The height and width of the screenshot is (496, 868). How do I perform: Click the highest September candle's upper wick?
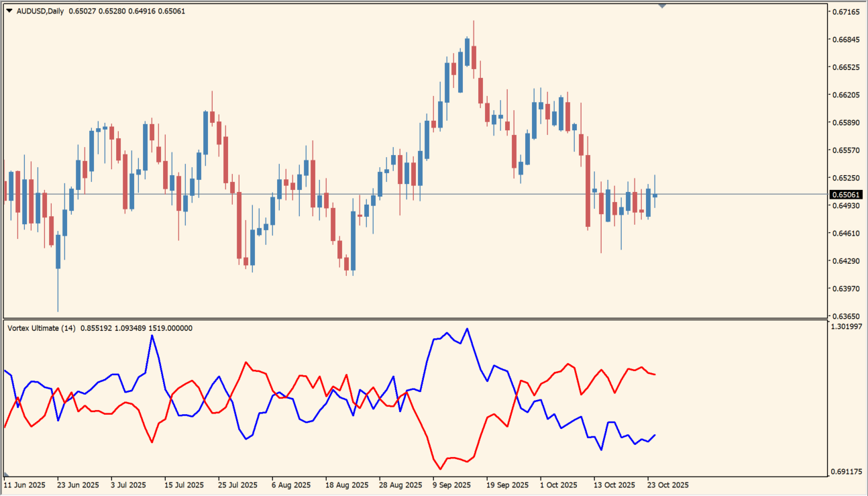coord(474,30)
